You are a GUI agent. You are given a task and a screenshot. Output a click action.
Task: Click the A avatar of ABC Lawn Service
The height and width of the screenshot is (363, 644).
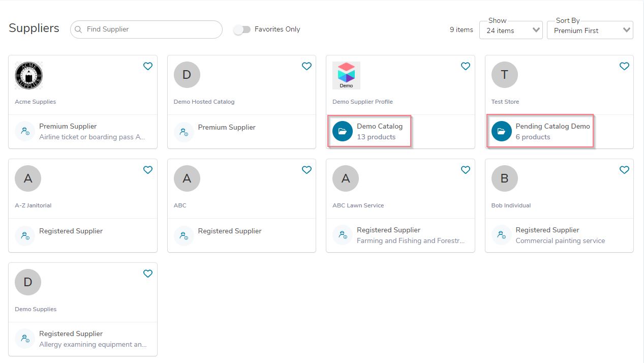click(346, 178)
